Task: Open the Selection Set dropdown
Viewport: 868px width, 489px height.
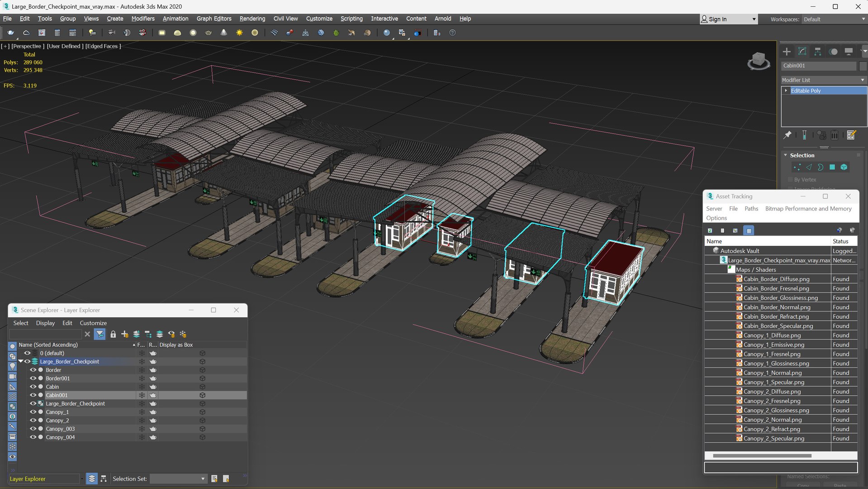Action: pyautogui.click(x=178, y=479)
